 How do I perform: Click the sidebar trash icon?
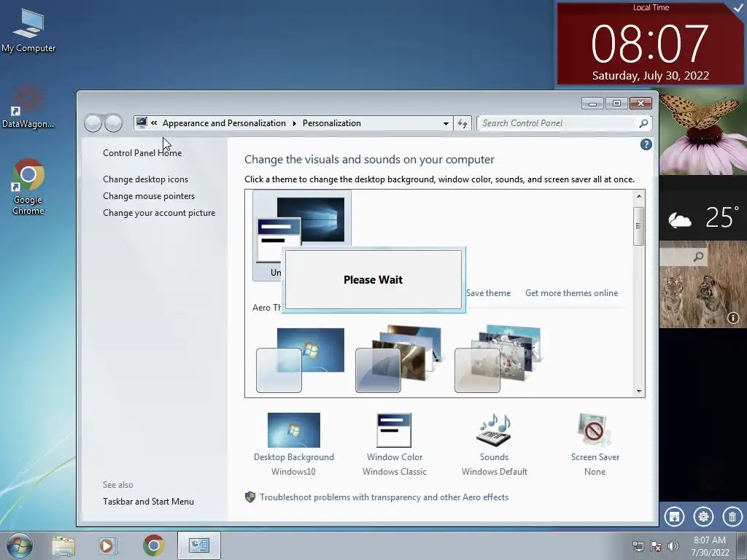pyautogui.click(x=732, y=517)
